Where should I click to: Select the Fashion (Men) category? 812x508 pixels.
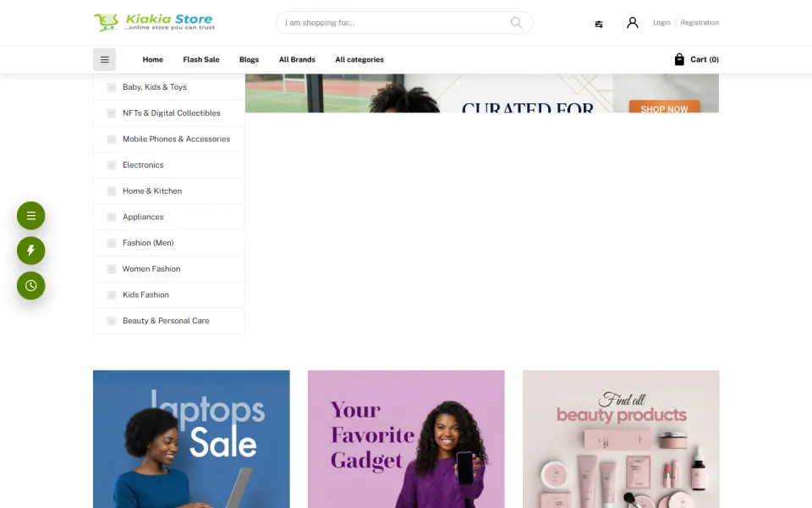(x=148, y=243)
